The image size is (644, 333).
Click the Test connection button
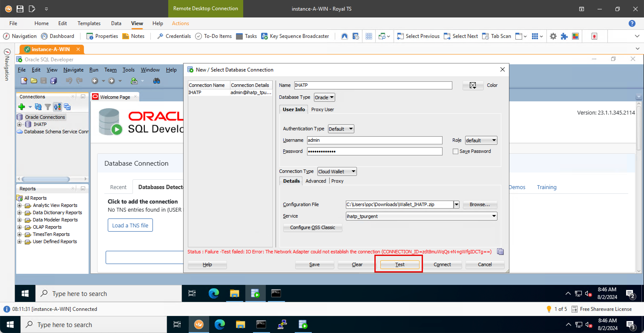pos(400,264)
